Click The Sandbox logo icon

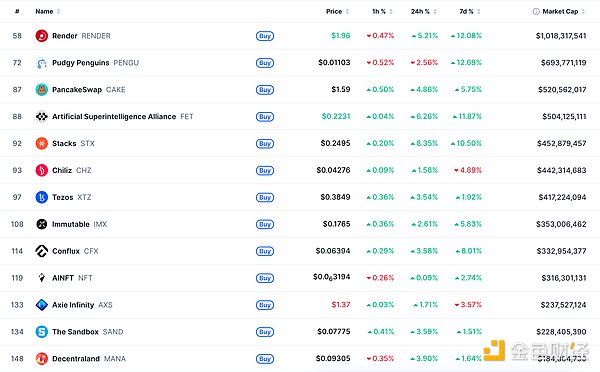click(41, 332)
